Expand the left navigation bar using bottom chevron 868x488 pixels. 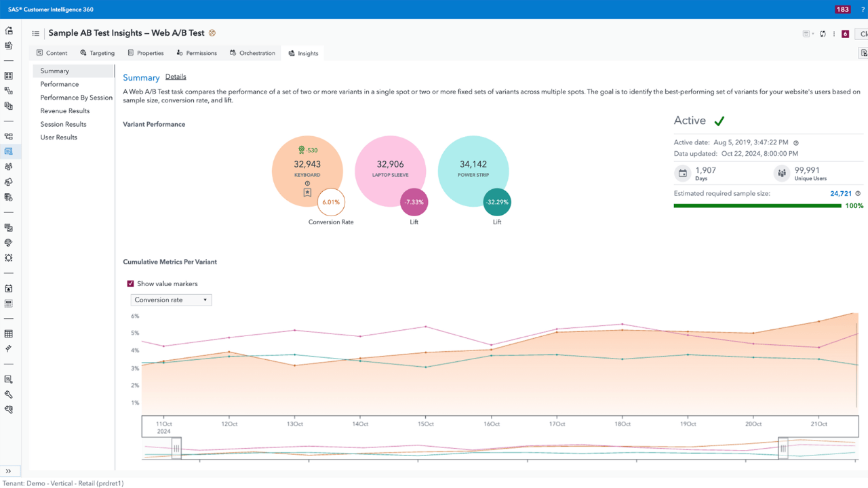(9, 471)
